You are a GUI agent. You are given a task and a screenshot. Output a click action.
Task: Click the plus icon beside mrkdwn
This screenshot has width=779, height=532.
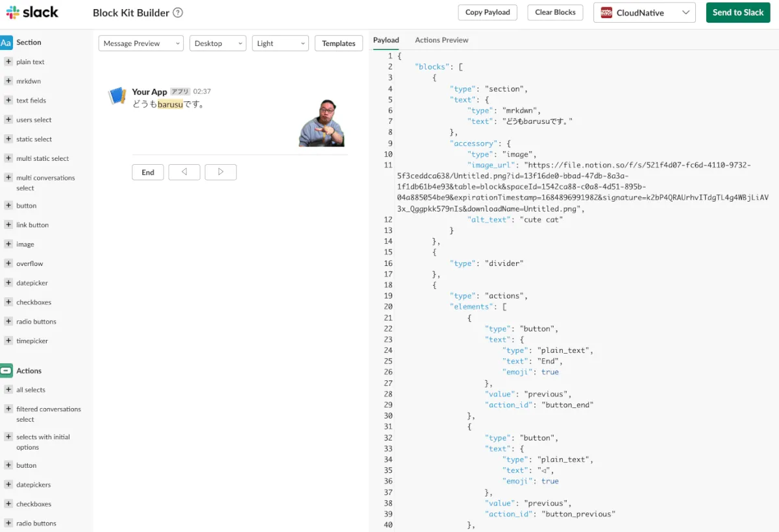pyautogui.click(x=8, y=81)
